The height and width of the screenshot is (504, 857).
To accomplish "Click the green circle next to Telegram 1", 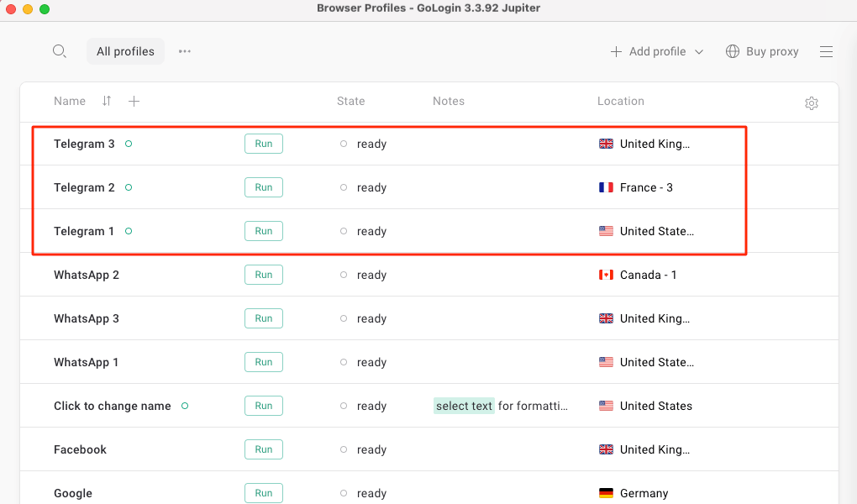I will (129, 231).
